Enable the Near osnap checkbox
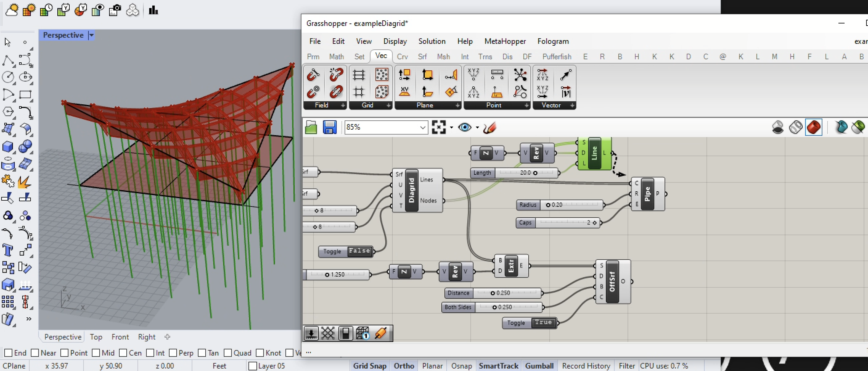 [35, 353]
